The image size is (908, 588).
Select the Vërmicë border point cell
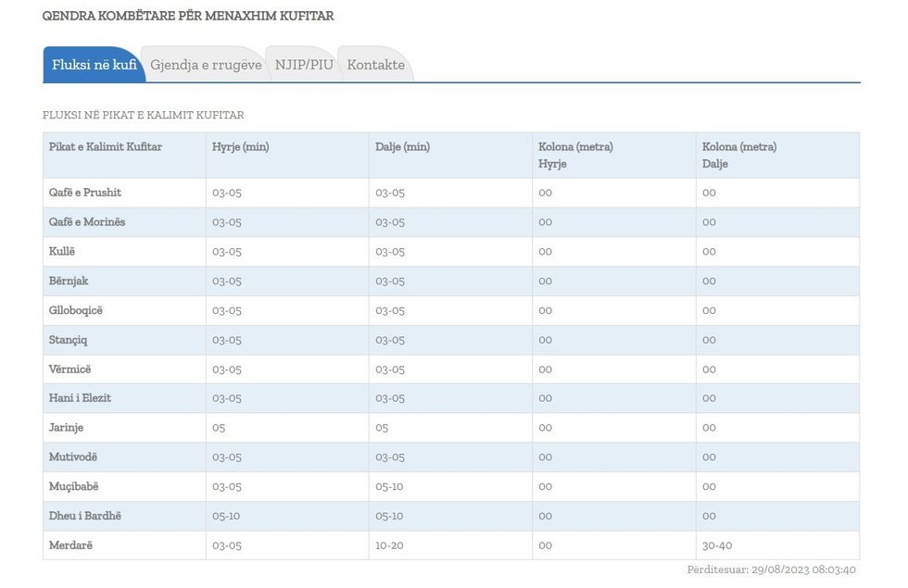(70, 369)
